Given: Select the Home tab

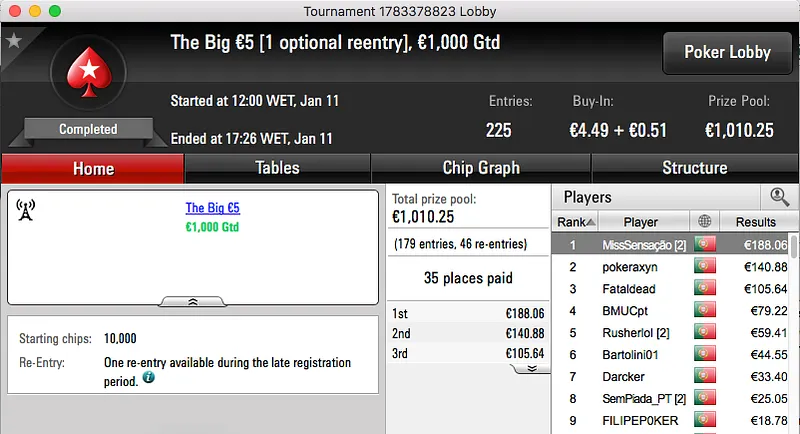Looking at the screenshot, I should coord(93,168).
